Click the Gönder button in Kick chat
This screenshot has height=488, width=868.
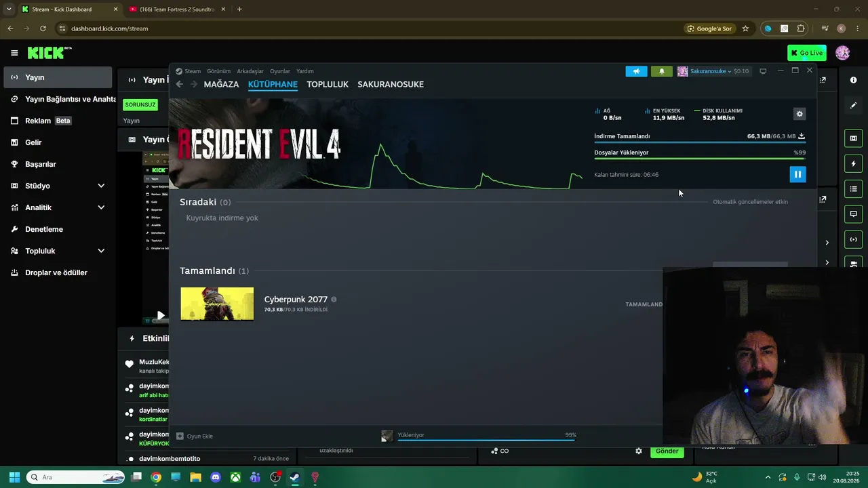pos(667,451)
